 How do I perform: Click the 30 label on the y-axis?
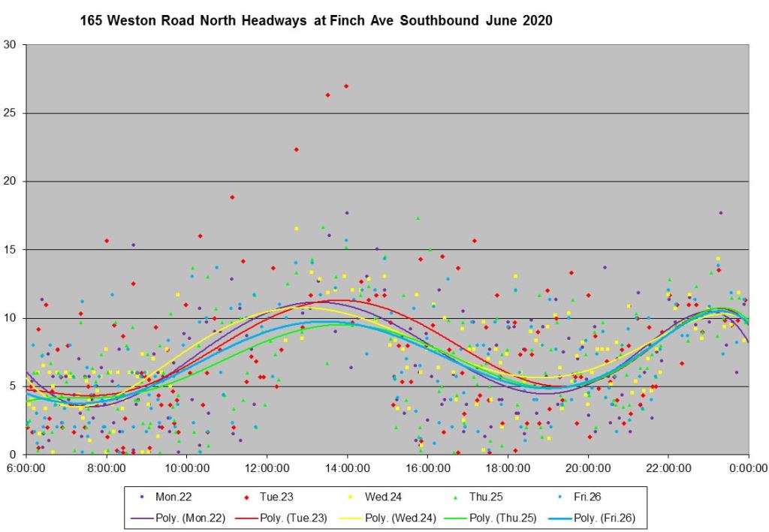pyautogui.click(x=11, y=45)
